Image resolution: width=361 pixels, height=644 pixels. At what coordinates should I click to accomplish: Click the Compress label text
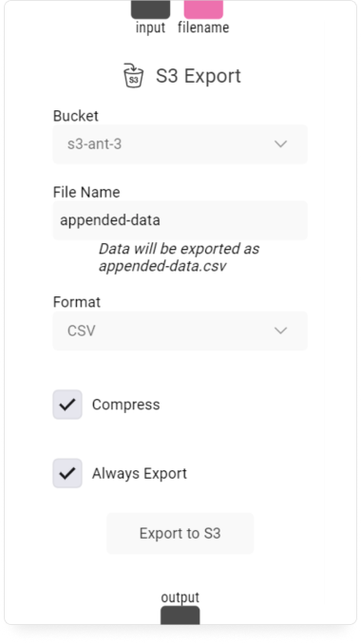point(125,405)
